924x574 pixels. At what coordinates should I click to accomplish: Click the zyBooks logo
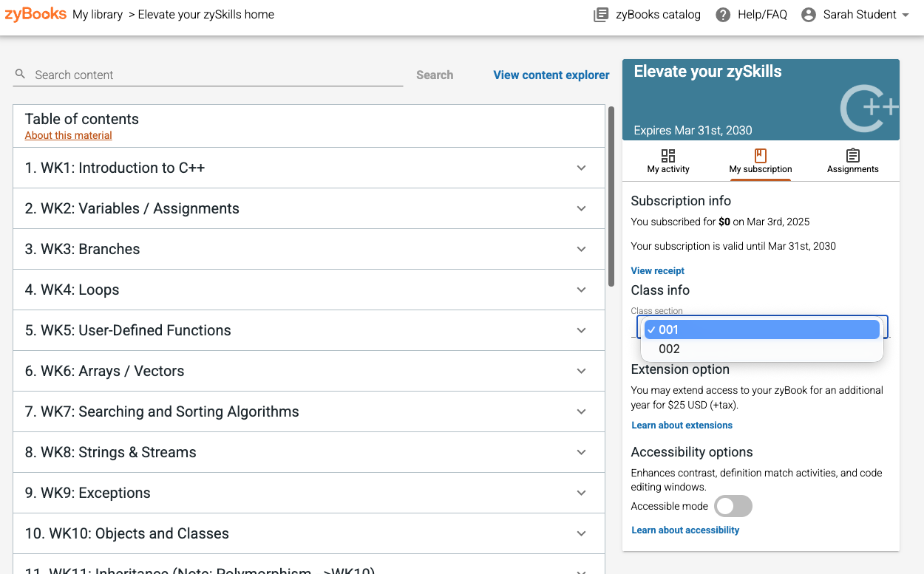pos(35,14)
